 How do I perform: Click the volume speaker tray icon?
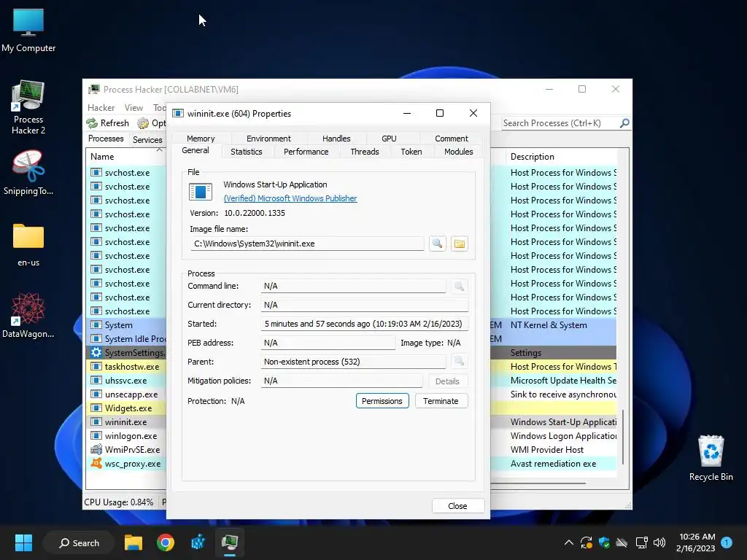[659, 542]
